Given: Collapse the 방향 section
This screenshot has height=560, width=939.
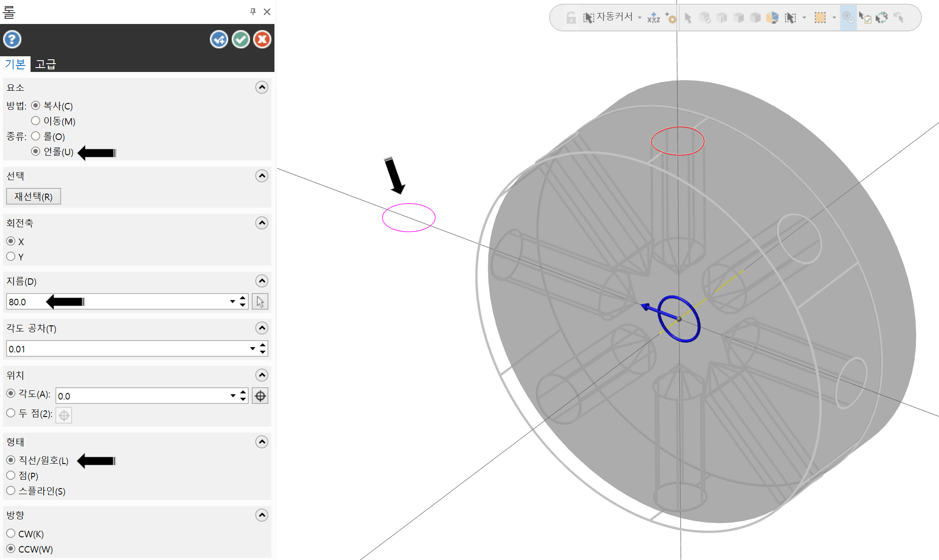Looking at the screenshot, I should pyautogui.click(x=262, y=516).
